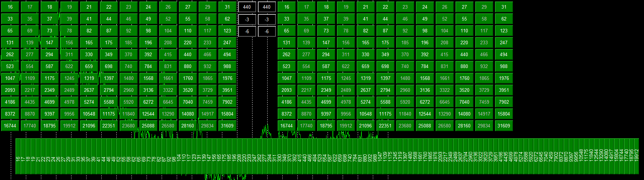Viewport: 644px width, 180px height.
Task: Select 25088 in the right grid
Action: point(425,126)
